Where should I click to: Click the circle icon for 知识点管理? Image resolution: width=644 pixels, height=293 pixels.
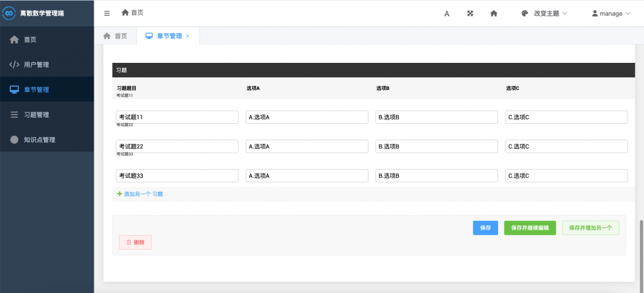tap(14, 140)
